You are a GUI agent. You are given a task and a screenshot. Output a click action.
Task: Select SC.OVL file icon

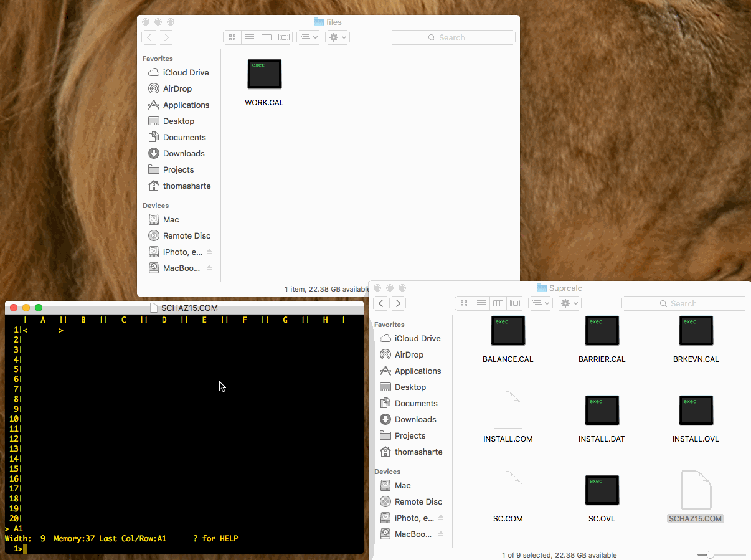(x=602, y=490)
